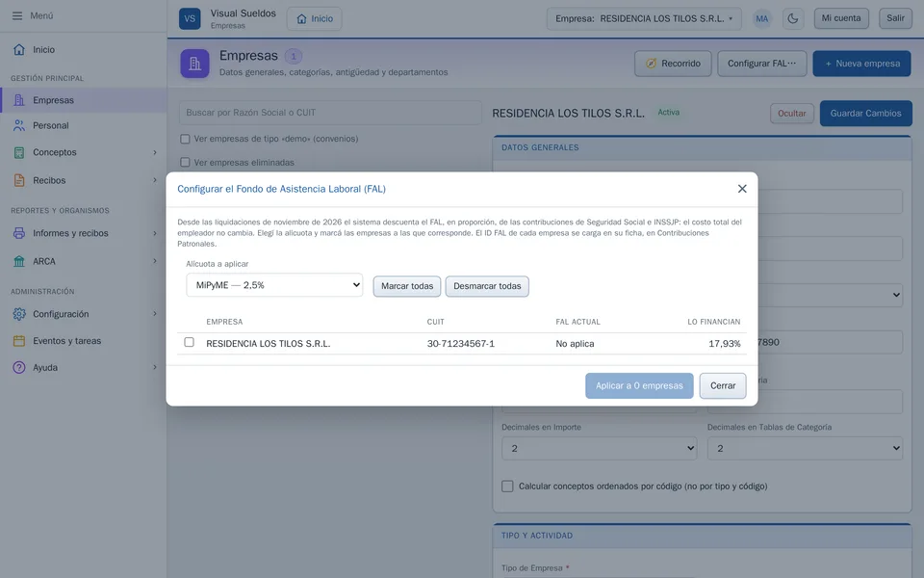Click the Marcar todas button
Screen dimensions: 924x578
click(407, 286)
